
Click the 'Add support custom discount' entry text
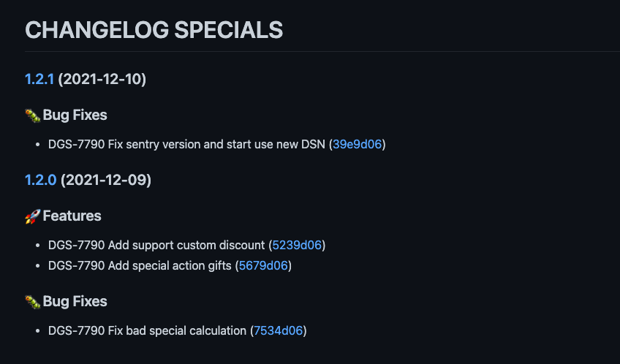[186, 245]
